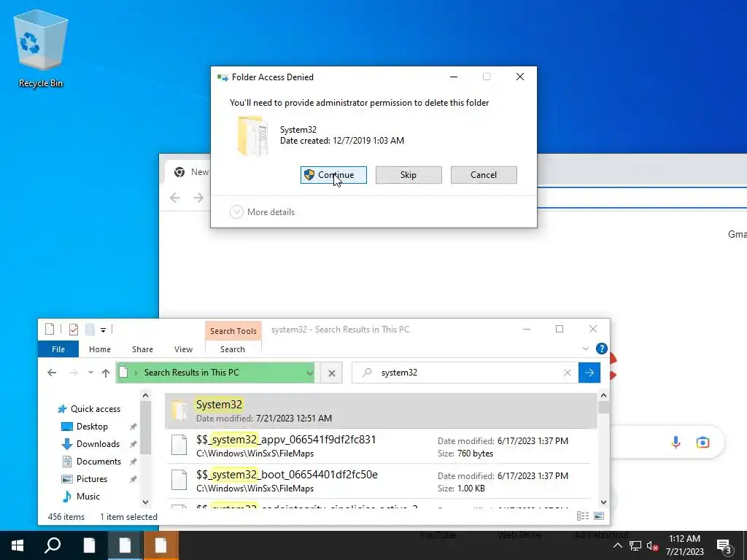Expand More details in the dialog
747x560 pixels.
(x=263, y=212)
